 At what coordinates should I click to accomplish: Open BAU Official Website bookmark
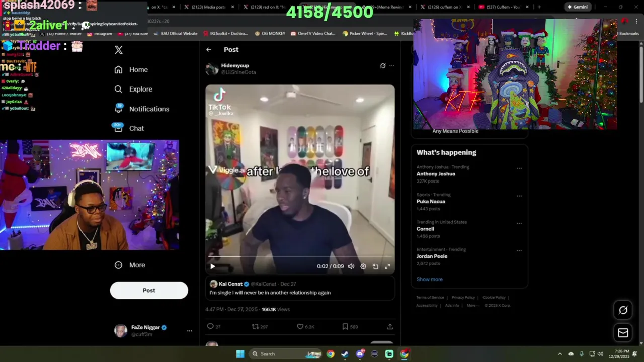click(x=175, y=33)
